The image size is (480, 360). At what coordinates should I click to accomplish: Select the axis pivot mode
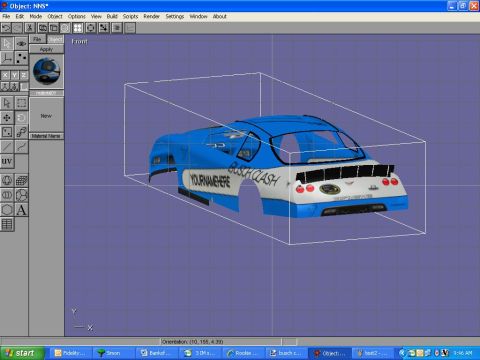7,58
